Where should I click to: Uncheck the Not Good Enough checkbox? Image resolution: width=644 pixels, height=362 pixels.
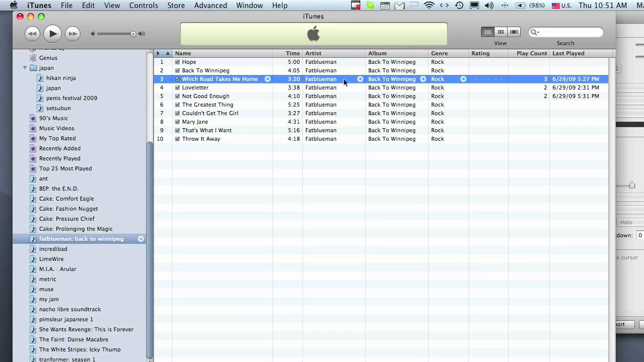[x=177, y=96]
